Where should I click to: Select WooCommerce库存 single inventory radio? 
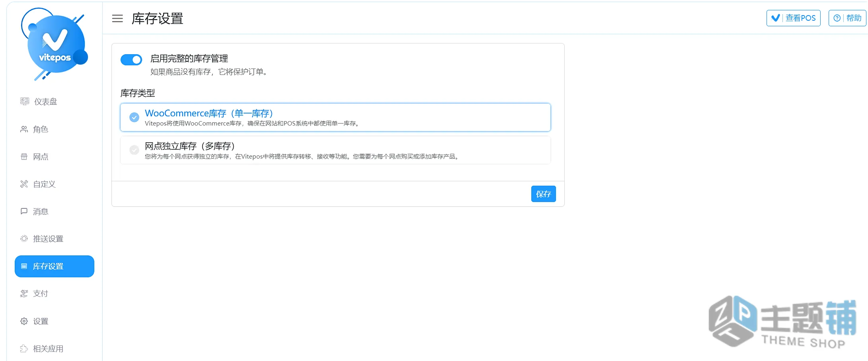point(134,117)
